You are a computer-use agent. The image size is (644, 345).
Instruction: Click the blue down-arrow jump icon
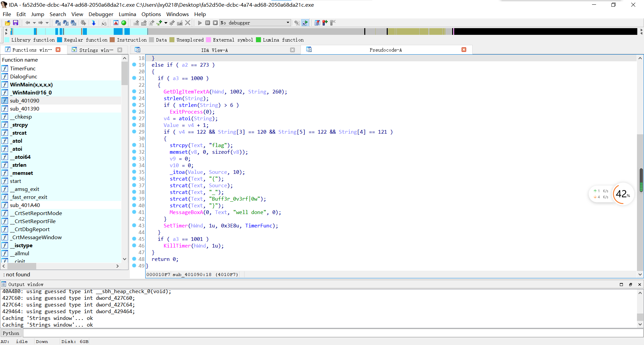click(94, 23)
